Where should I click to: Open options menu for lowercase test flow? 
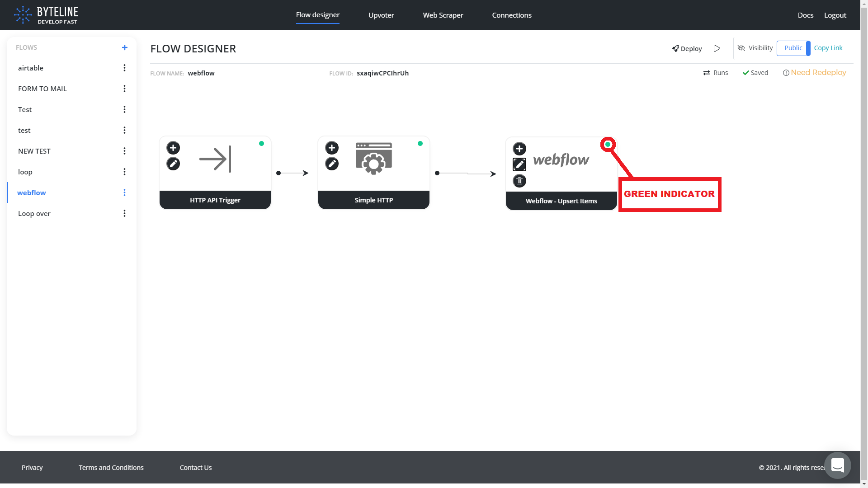124,130
